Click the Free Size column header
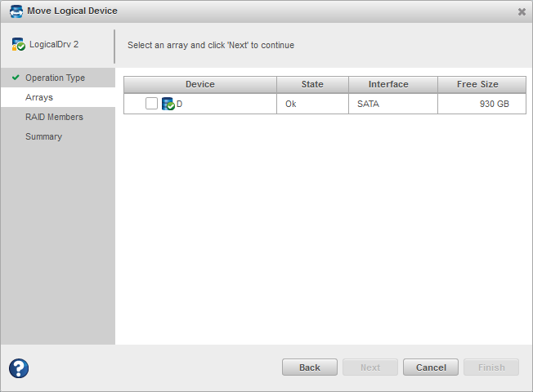Image resolution: width=533 pixels, height=392 pixels. click(477, 84)
